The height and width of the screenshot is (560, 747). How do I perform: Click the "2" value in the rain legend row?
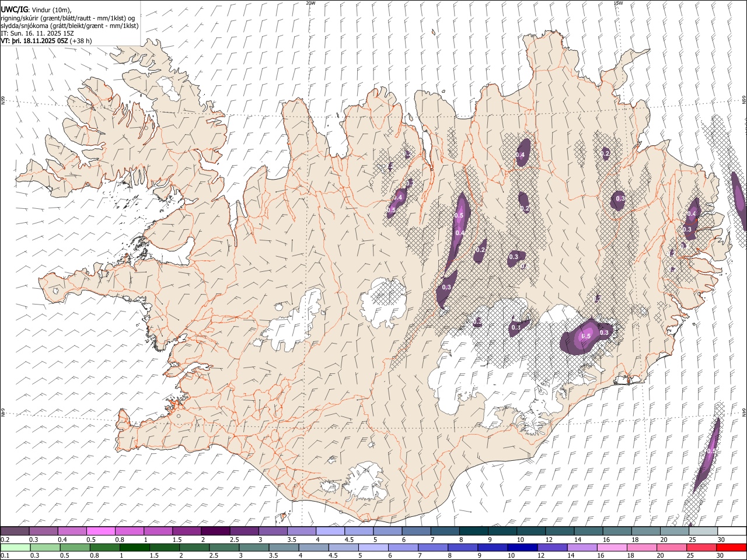pyautogui.click(x=180, y=556)
